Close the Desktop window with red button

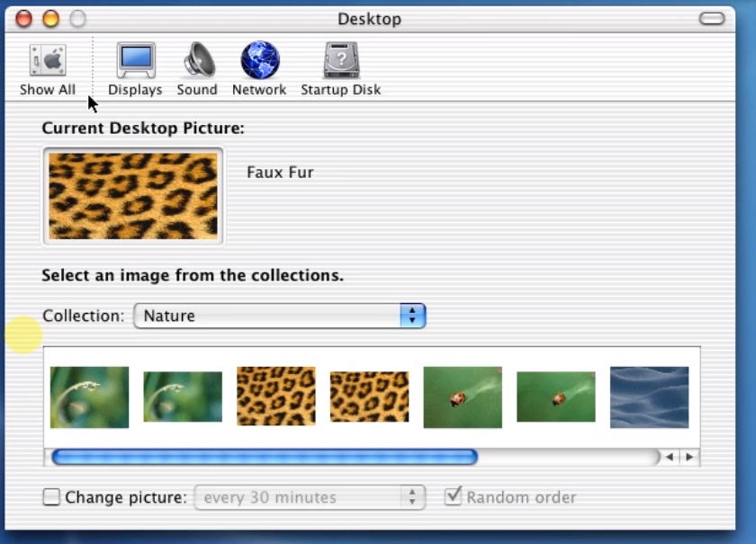click(x=23, y=19)
